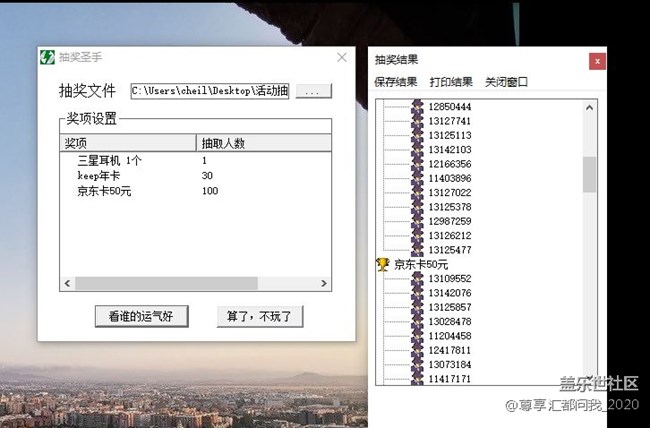Image resolution: width=650 pixels, height=428 pixels.
Task: Click the horizontal scrollbar thumb in prize list
Action: click(x=166, y=284)
